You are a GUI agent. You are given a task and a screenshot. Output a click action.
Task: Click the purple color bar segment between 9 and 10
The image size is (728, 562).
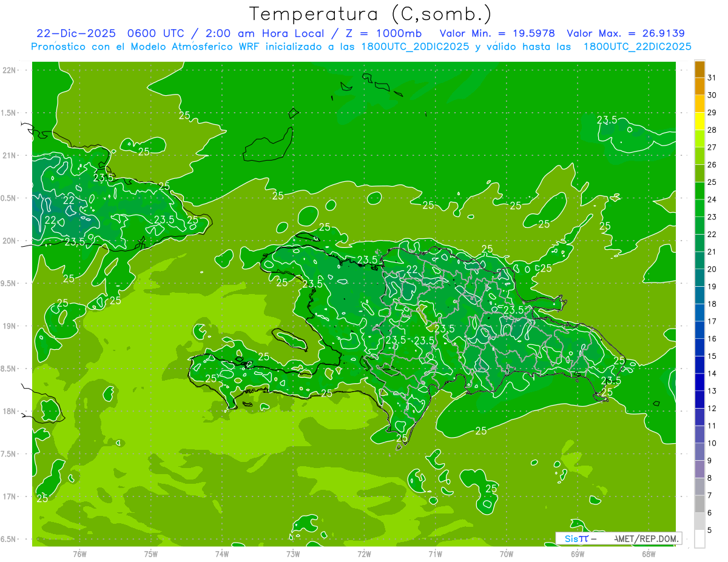tap(699, 452)
